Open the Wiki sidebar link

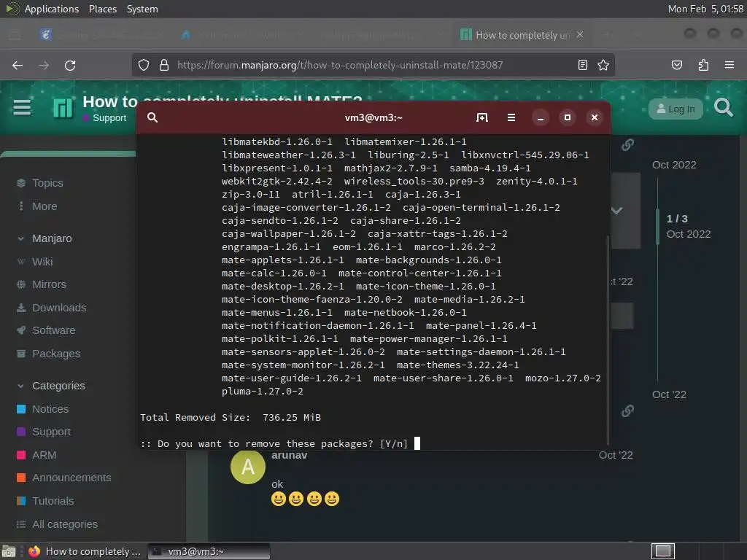coord(42,262)
